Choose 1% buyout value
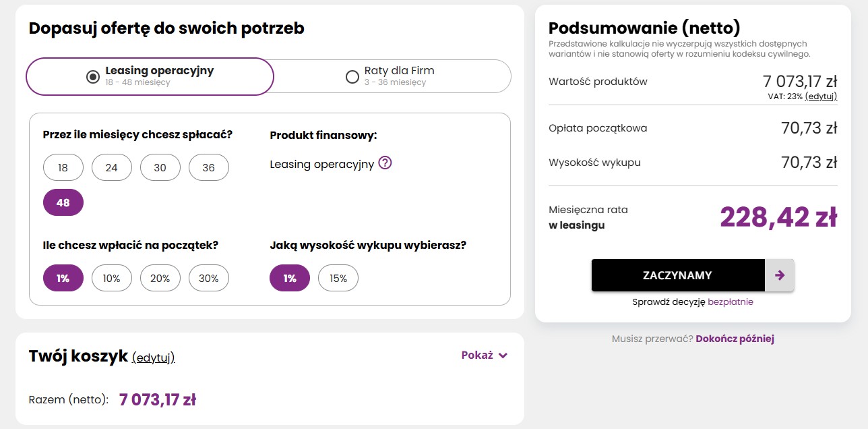Screen dimensions: 868x429 pyautogui.click(x=290, y=278)
